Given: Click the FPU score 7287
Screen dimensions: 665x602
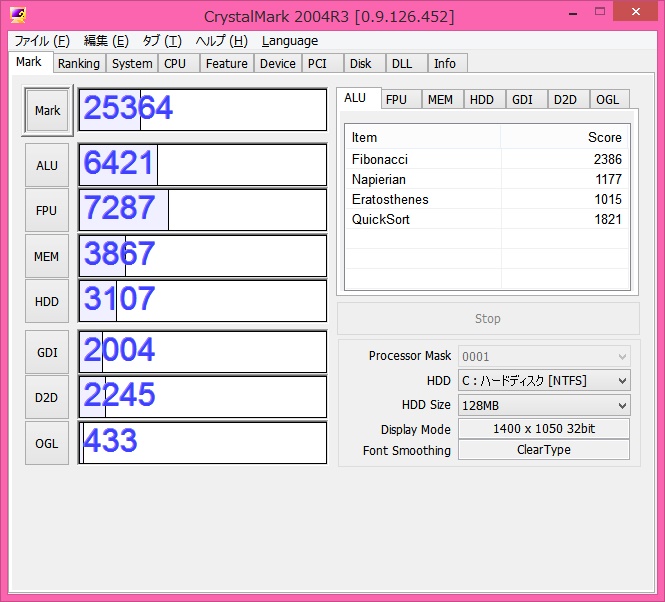Looking at the screenshot, I should point(119,208).
